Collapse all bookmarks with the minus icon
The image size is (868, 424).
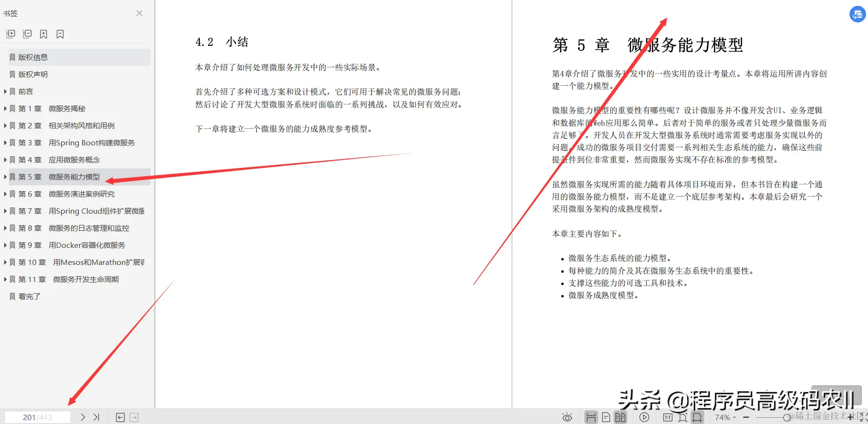27,34
